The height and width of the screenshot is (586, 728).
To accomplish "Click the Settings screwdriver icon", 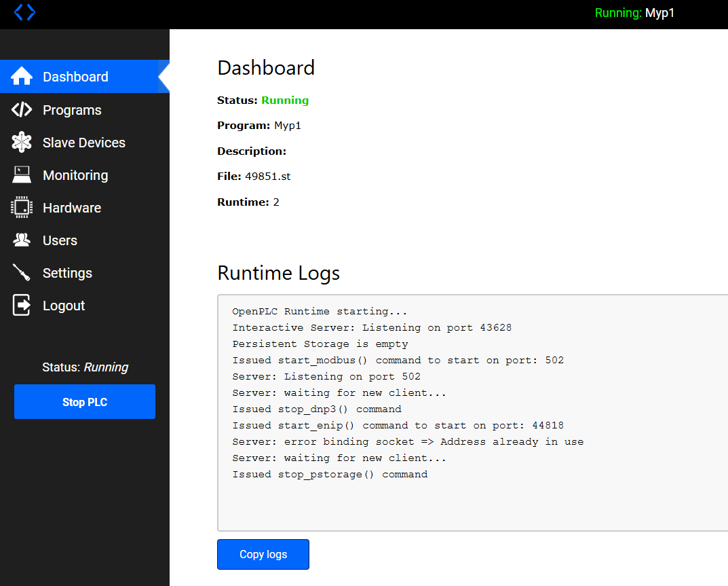I will pyautogui.click(x=22, y=273).
